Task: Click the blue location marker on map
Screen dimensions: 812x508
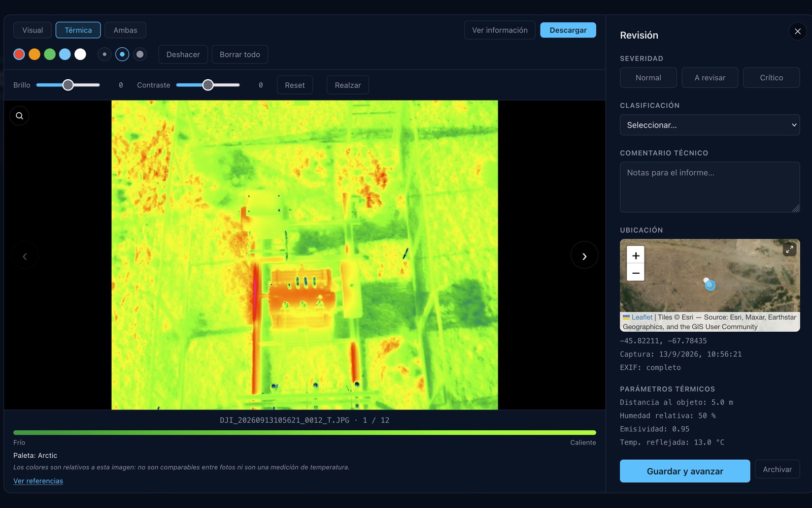Action: (x=710, y=285)
